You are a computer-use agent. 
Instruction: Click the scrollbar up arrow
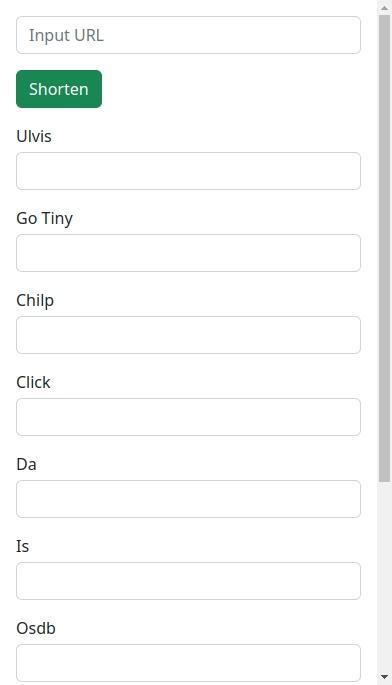tap(385, 7)
